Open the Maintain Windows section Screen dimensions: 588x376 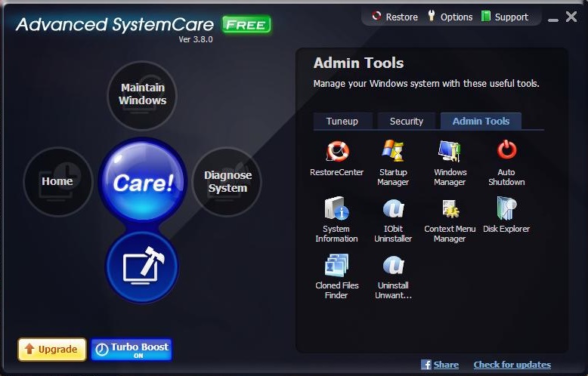tap(143, 95)
